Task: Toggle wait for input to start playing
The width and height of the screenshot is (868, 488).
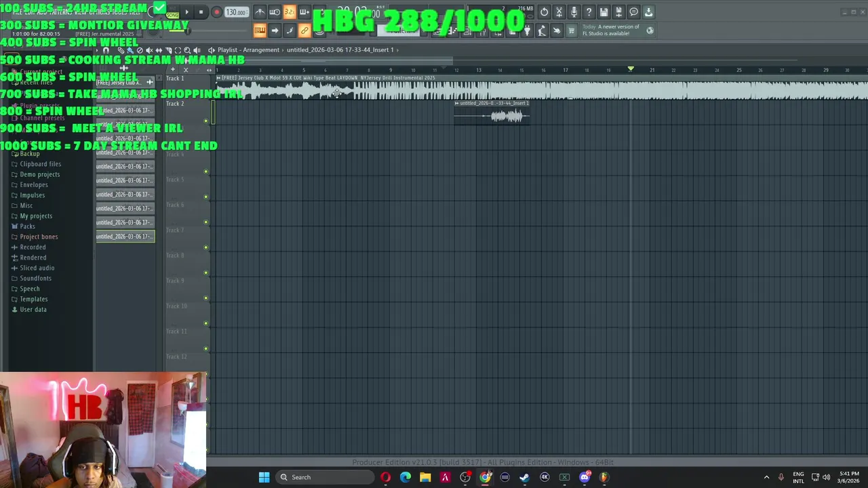Action: click(x=275, y=12)
